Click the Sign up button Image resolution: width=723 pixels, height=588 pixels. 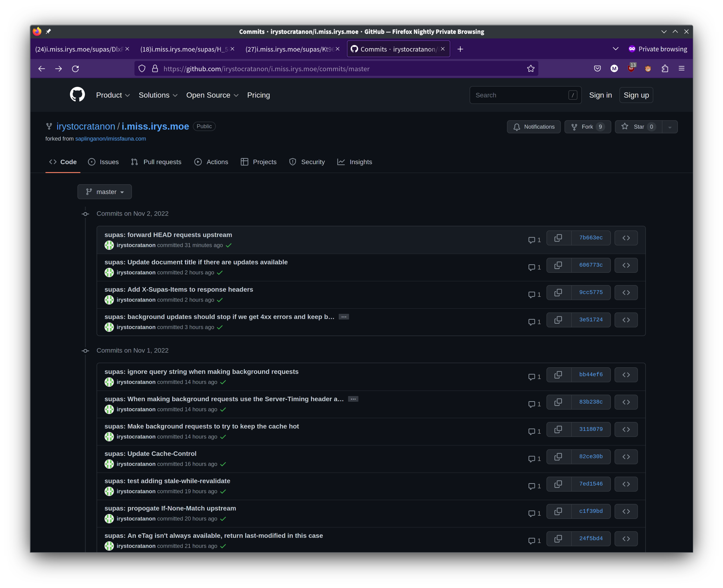click(636, 95)
